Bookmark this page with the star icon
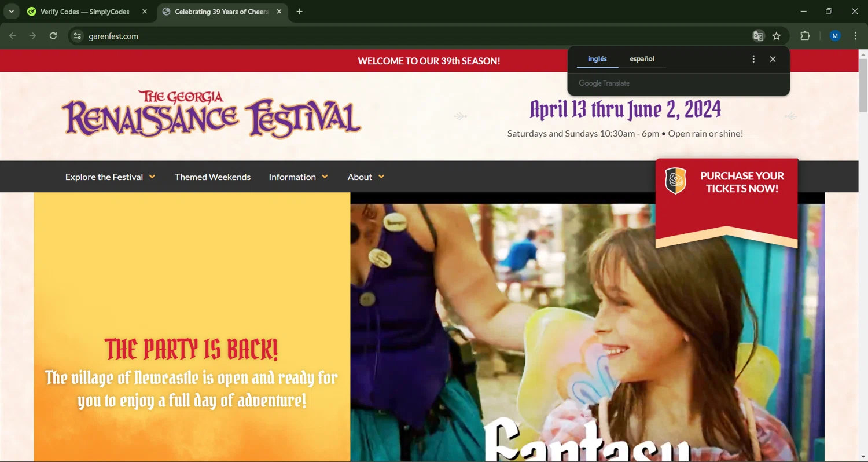Screen dimensions: 868x462 777,36
